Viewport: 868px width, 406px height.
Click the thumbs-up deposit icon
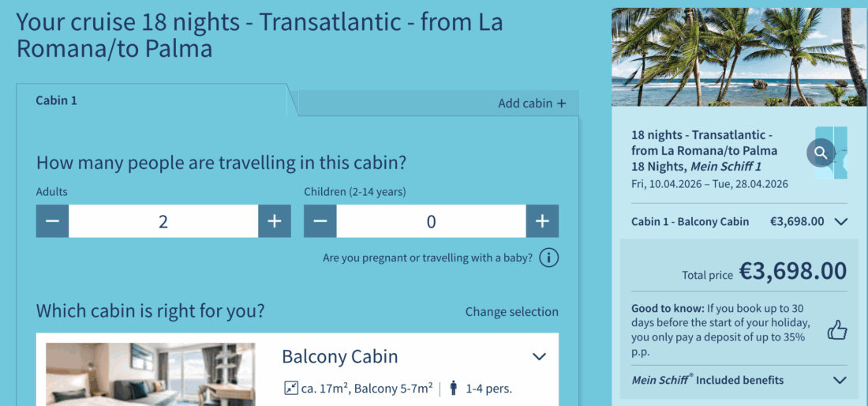[x=836, y=330]
